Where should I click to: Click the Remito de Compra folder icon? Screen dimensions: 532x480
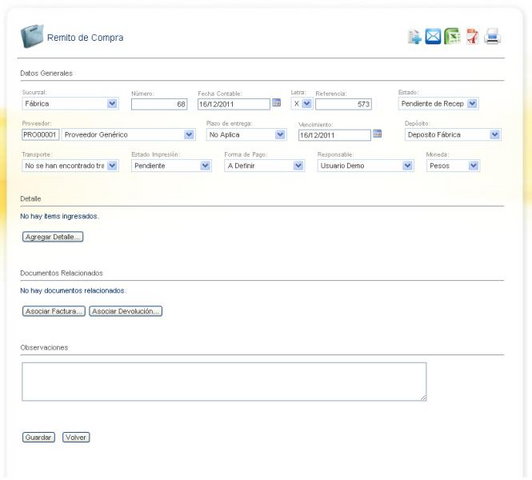[32, 36]
